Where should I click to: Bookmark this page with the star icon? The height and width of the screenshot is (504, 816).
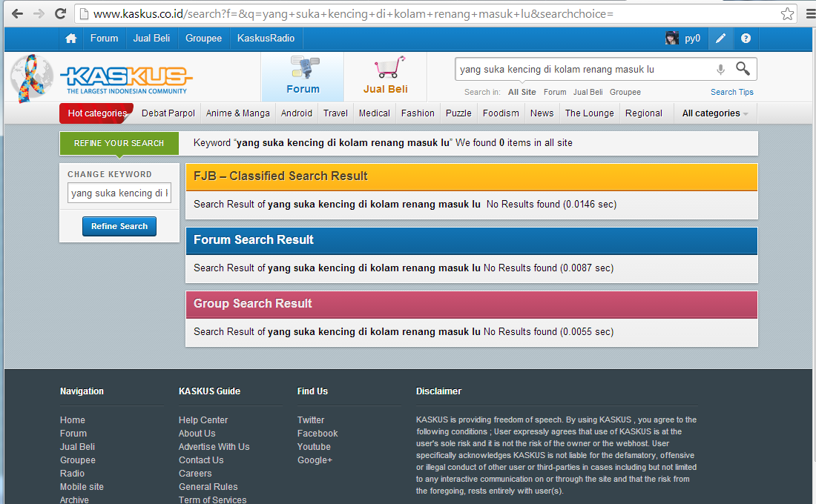pos(787,14)
